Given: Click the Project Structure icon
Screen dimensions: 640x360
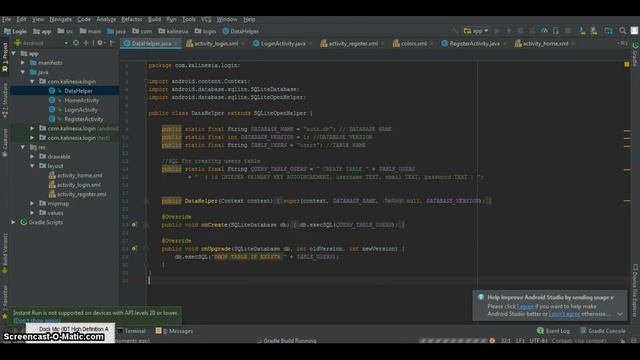Looking at the screenshot, I should coord(608,31).
